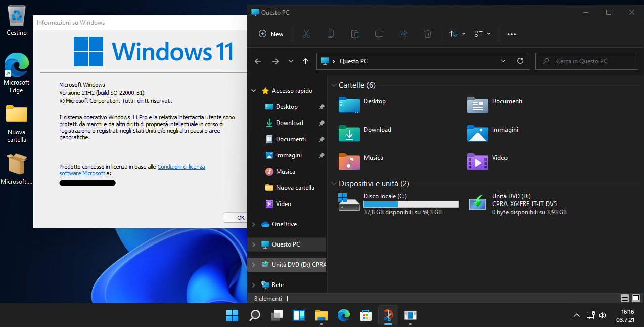Expand the Questo PC tree node

tap(254, 244)
